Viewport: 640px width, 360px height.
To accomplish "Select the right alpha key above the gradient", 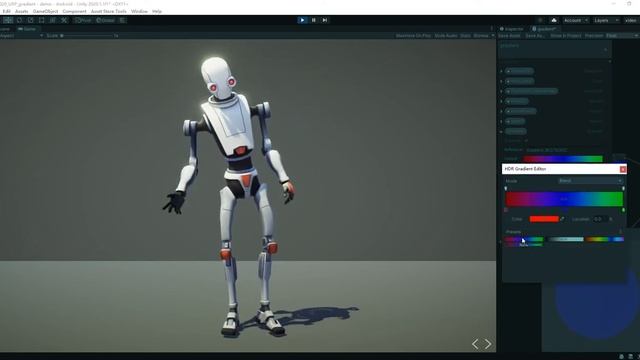I will [623, 189].
